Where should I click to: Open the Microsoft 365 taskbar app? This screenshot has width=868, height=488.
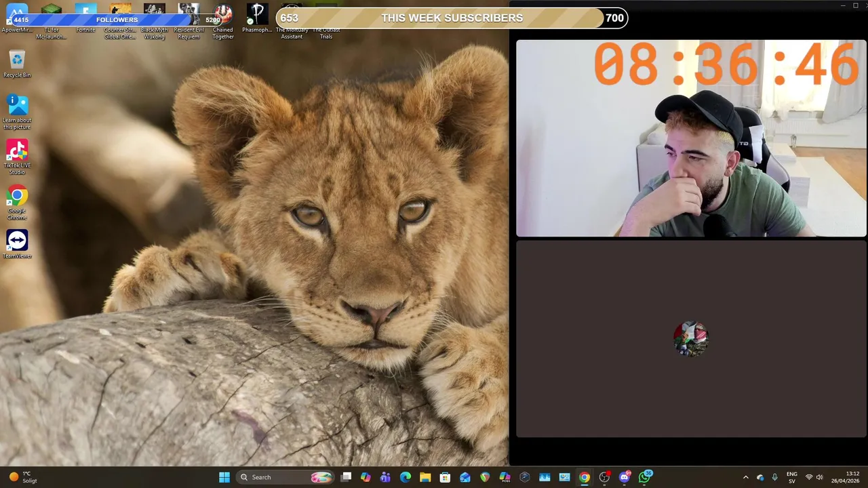coord(505,477)
